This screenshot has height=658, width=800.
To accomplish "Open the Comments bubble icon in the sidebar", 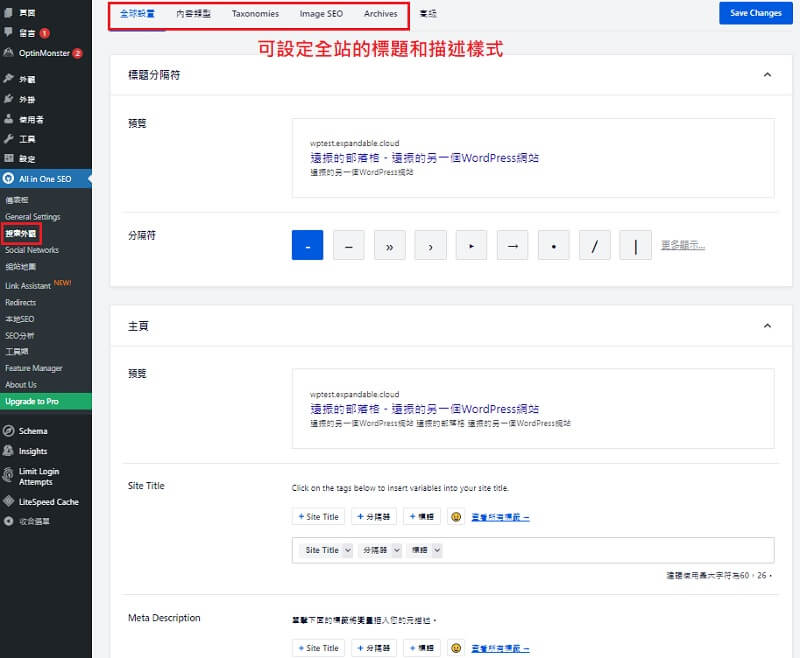I will (x=8, y=32).
